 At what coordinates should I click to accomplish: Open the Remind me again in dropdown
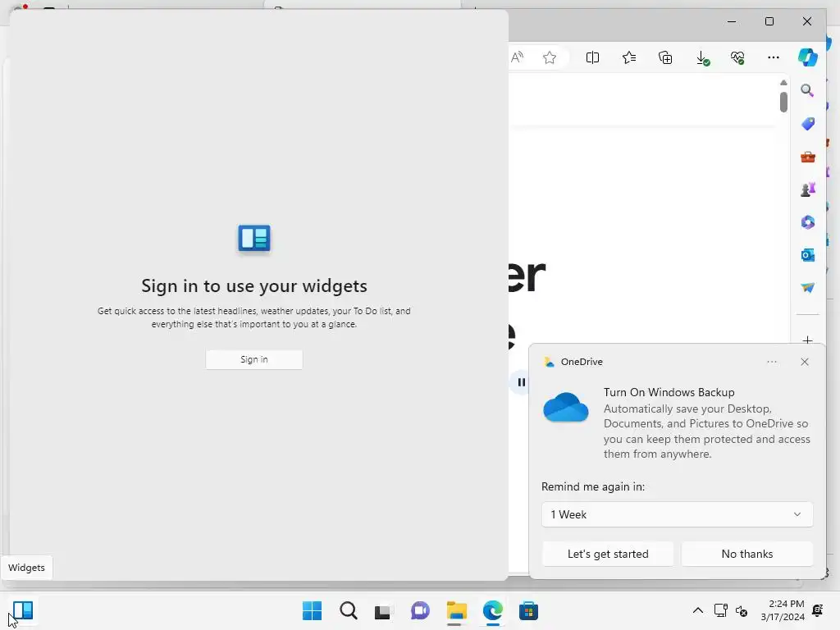pos(677,514)
